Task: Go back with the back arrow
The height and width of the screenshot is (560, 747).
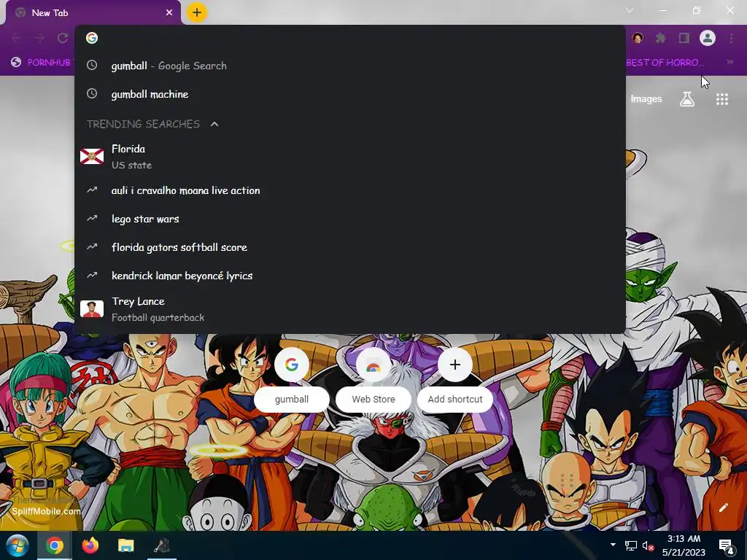Action: pos(16,38)
